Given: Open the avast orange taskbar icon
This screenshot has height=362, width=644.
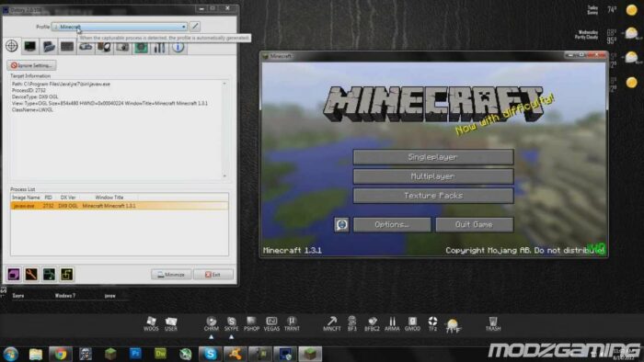Looking at the screenshot, I should tap(236, 354).
